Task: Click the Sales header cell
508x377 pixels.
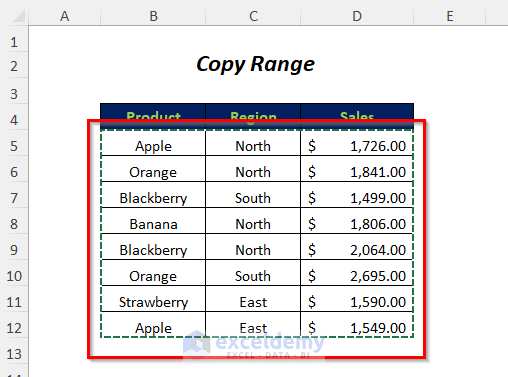Action: click(x=357, y=117)
